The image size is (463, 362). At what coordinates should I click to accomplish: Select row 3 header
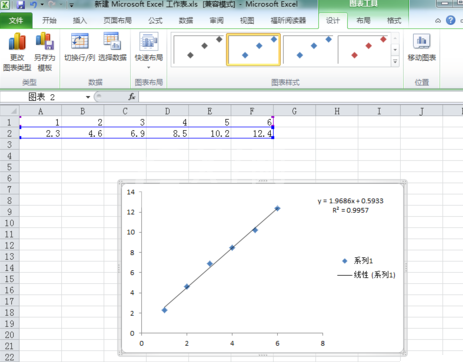pyautogui.click(x=9, y=145)
